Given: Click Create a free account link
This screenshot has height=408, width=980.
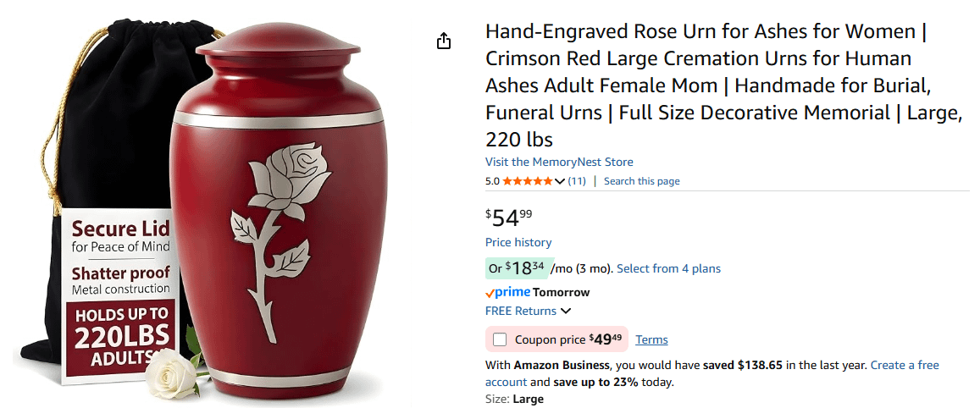Looking at the screenshot, I should [905, 365].
